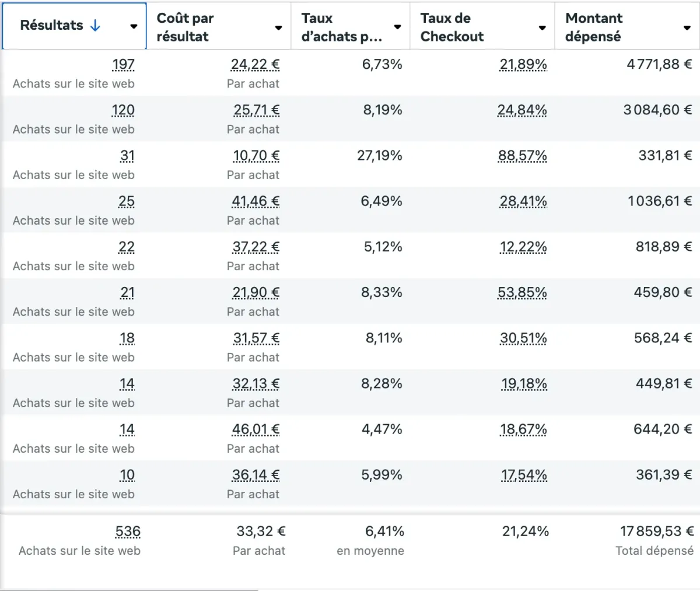Click the 197 results value link
The width and height of the screenshot is (700, 591).
click(123, 65)
